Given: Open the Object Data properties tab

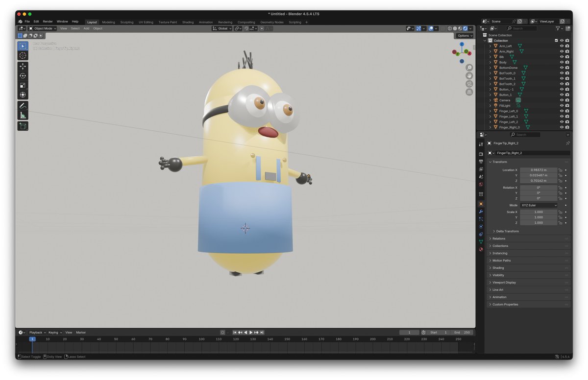Looking at the screenshot, I should pyautogui.click(x=481, y=241).
